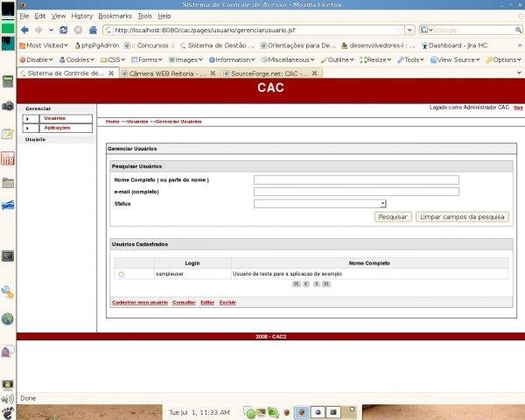Click the Excluir link

(x=227, y=303)
